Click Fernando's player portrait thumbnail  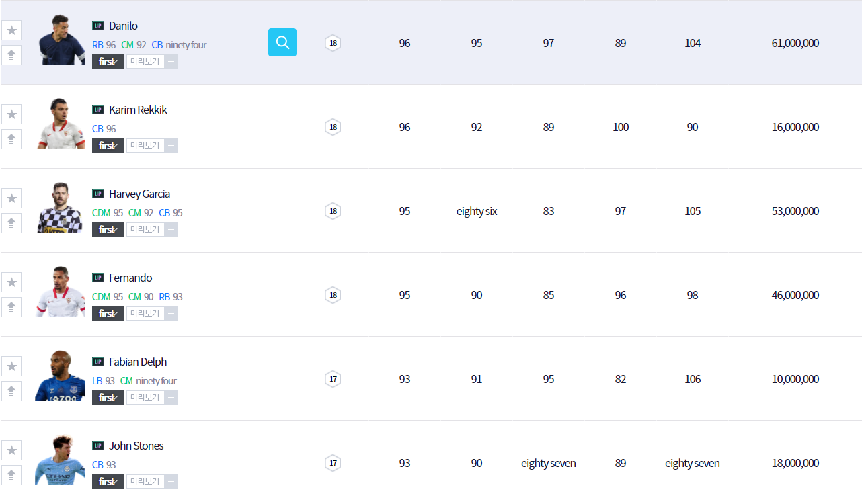tap(61, 292)
